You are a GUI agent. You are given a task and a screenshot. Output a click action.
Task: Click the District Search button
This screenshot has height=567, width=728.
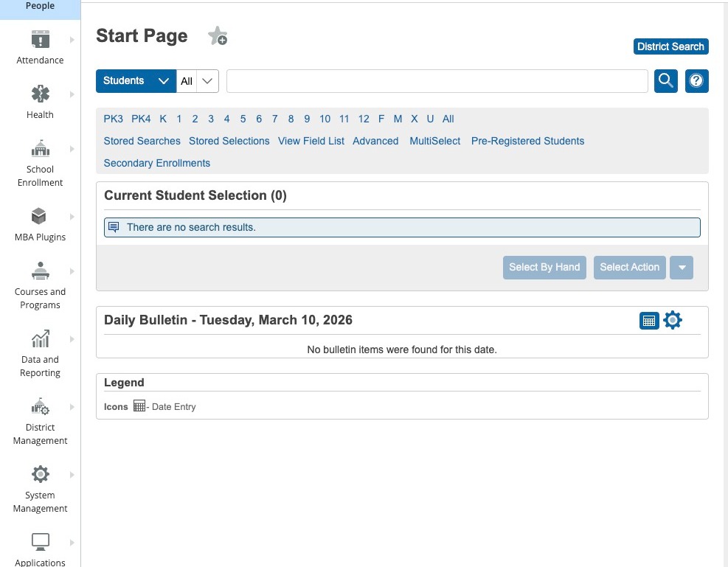670,46
